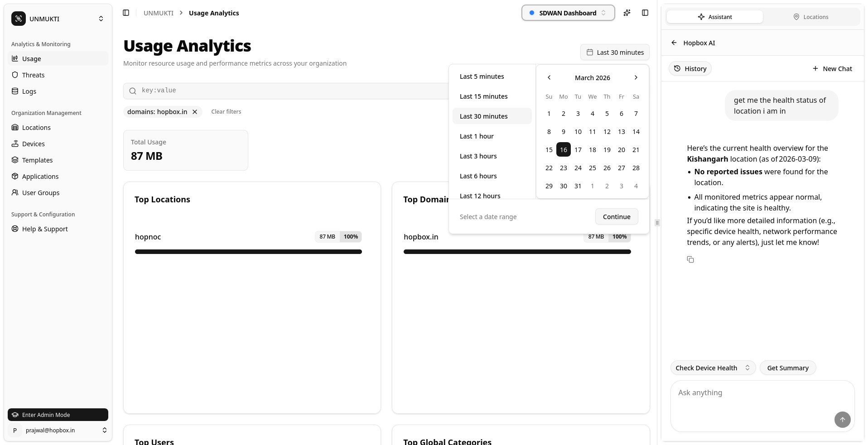The width and height of the screenshot is (868, 445).
Task: Switch to the Locations tab
Action: [810, 17]
